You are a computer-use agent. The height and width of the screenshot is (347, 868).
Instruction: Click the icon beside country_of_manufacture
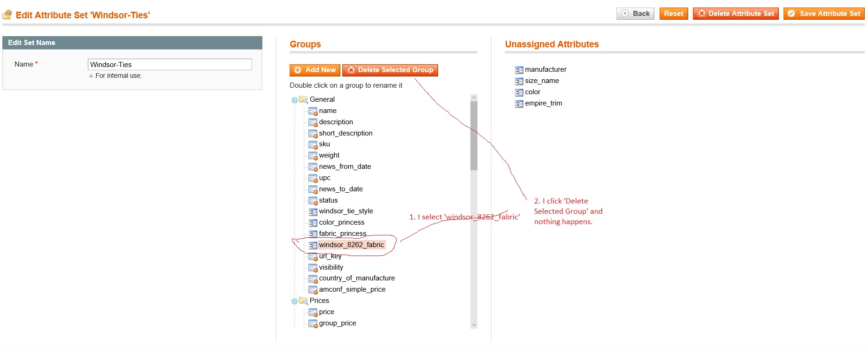[x=313, y=279]
